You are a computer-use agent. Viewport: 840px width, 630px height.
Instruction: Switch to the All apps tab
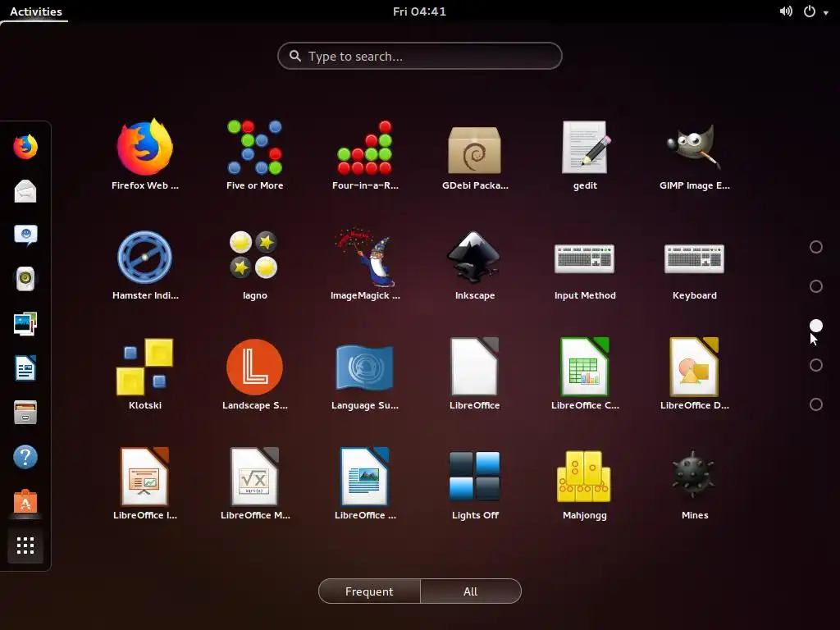470,591
